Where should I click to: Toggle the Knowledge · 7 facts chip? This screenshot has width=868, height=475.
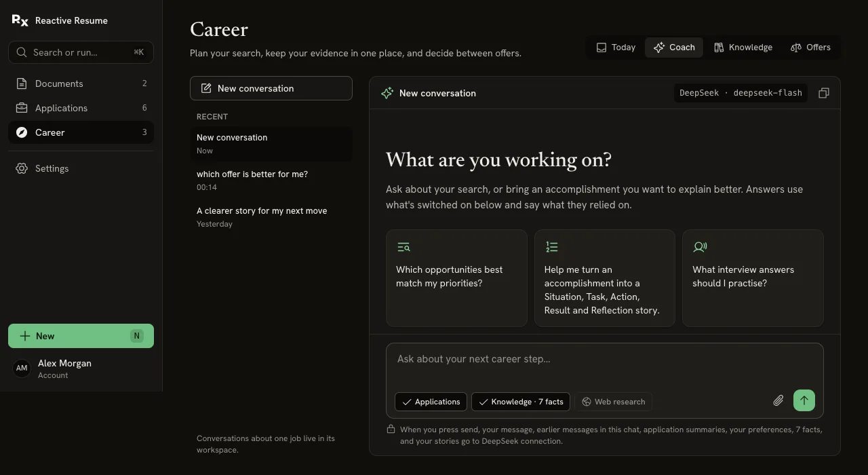pos(521,402)
